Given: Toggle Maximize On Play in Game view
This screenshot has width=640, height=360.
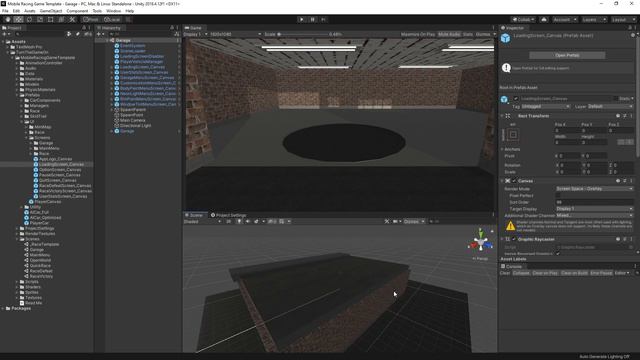Looking at the screenshot, I should 418,34.
